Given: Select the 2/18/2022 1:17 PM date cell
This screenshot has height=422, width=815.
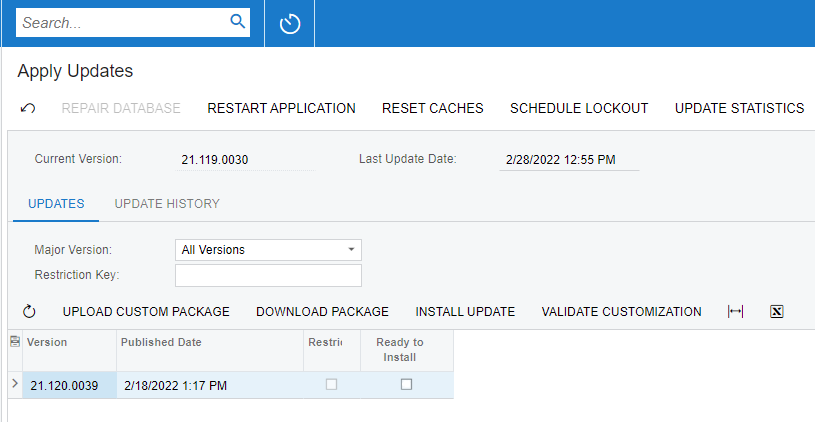Looking at the screenshot, I should [210, 385].
